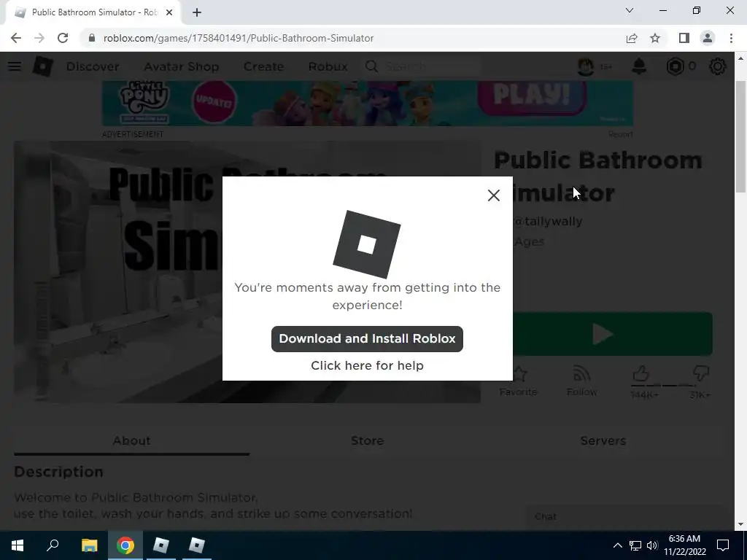
Task: Open the network icon in tray
Action: pyautogui.click(x=635, y=545)
